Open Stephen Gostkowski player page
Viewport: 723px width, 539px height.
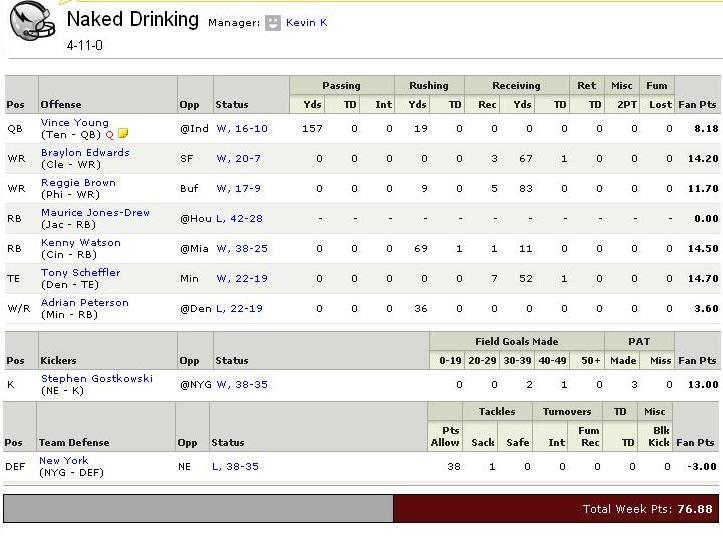click(96, 379)
